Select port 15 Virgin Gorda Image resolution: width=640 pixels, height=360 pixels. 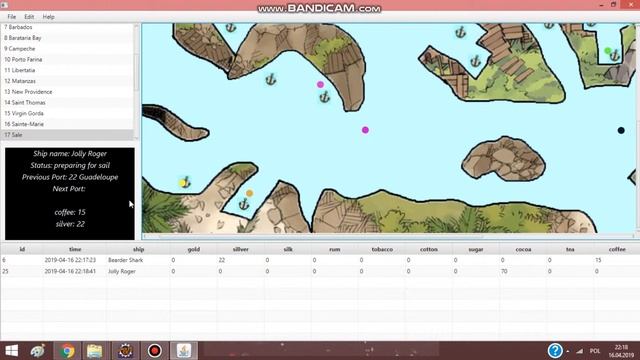(x=67, y=113)
